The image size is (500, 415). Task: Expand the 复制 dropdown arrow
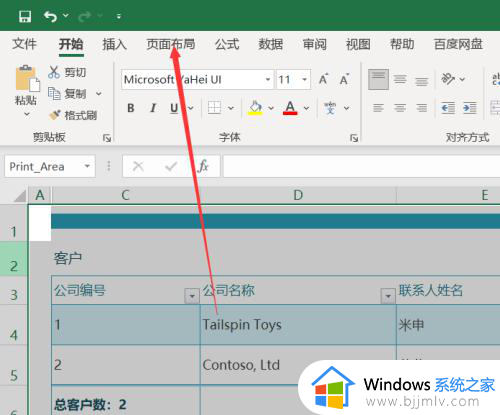99,94
